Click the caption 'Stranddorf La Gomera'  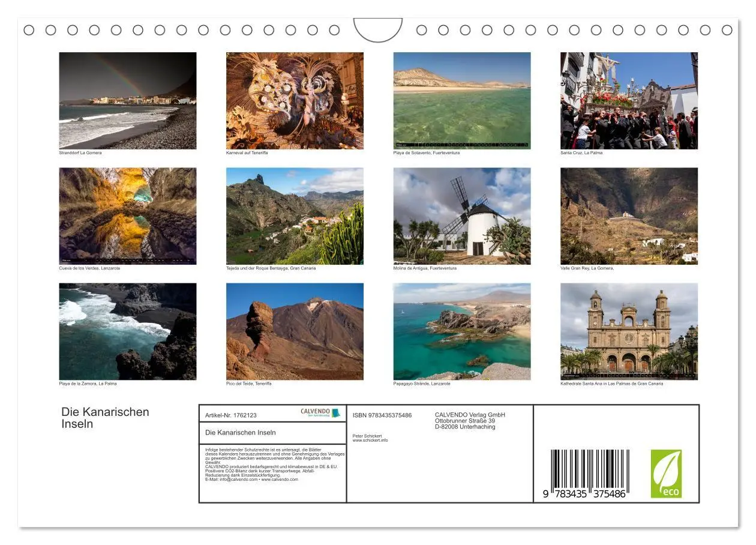(x=80, y=153)
